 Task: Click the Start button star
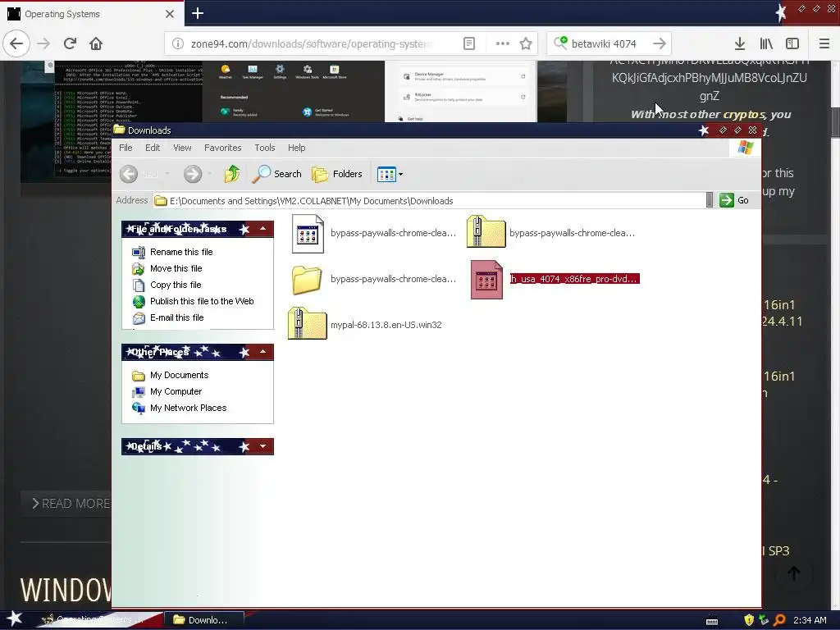14,619
